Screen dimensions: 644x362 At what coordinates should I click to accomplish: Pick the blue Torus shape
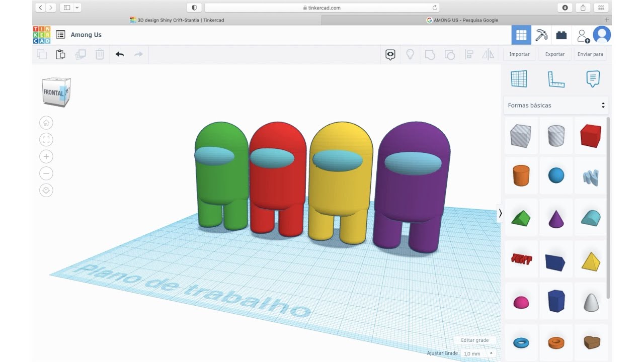(x=521, y=343)
